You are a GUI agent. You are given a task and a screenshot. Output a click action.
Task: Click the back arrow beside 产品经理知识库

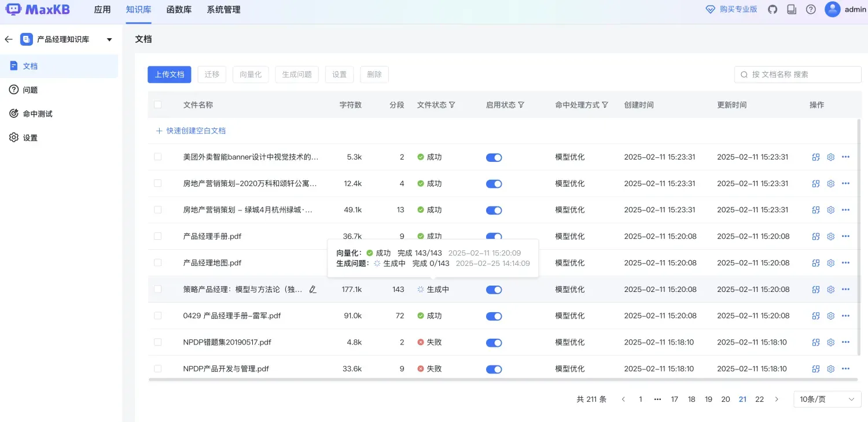point(8,39)
